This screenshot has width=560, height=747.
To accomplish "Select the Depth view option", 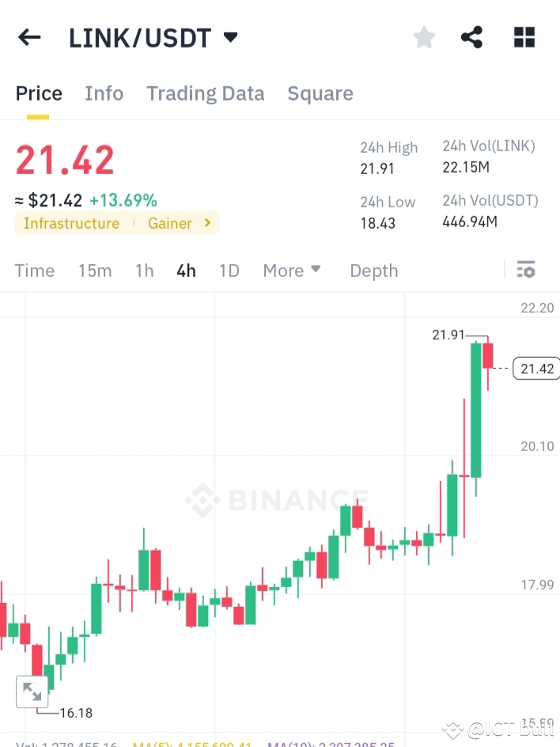I will pyautogui.click(x=373, y=270).
